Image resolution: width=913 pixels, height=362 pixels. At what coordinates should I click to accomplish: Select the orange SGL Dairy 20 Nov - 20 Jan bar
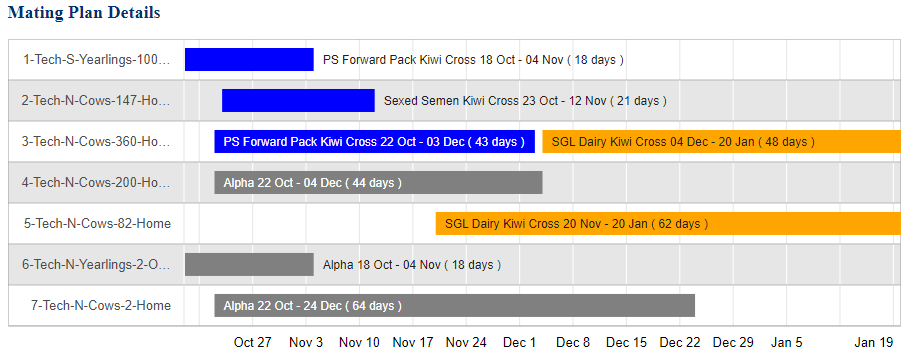pyautogui.click(x=668, y=223)
